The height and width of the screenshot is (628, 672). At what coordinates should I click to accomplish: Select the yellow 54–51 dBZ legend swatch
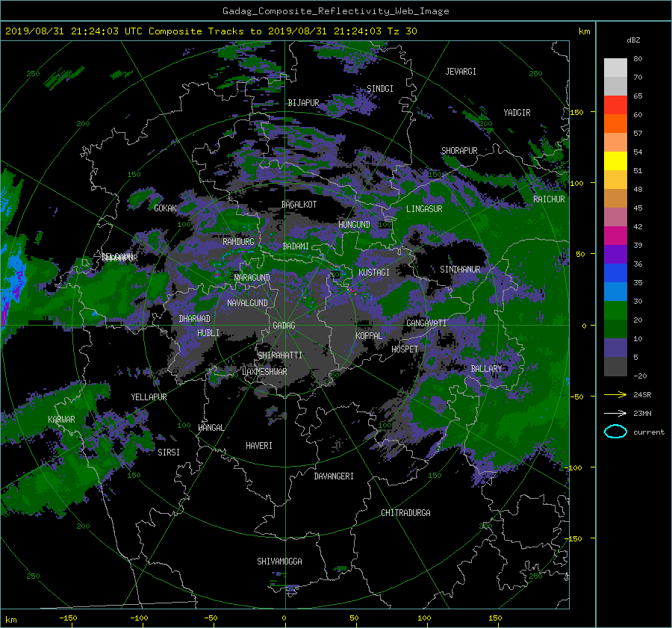point(615,161)
